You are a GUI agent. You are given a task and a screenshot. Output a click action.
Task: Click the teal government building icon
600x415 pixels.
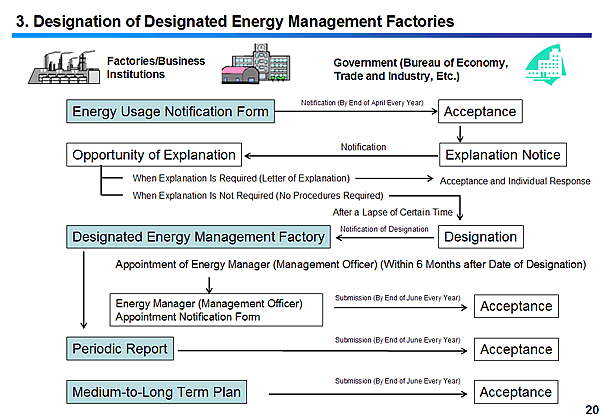click(x=546, y=65)
